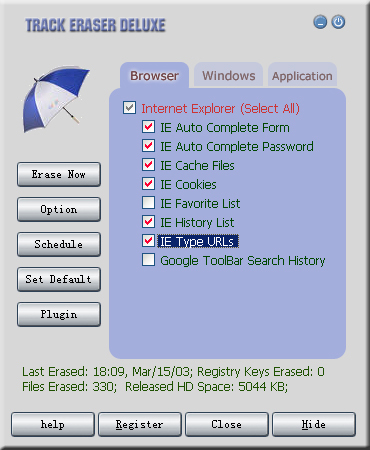Click the Hide button
The height and width of the screenshot is (450, 370).
pos(314,424)
